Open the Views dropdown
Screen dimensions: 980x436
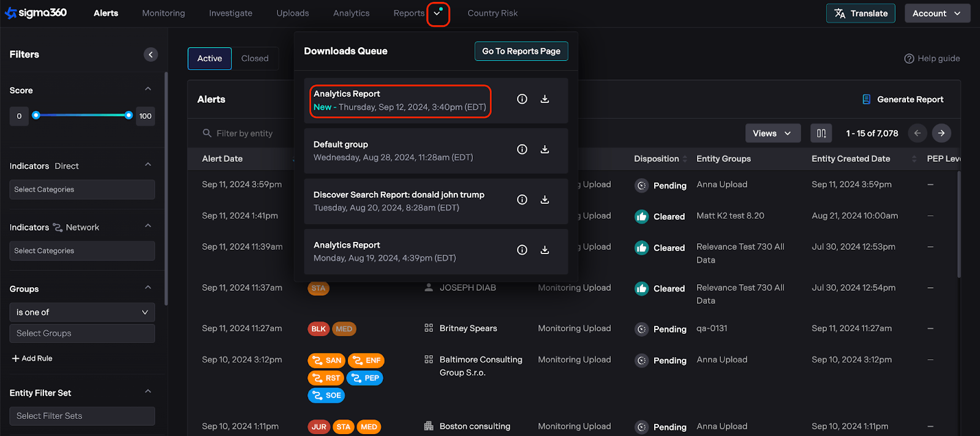pyautogui.click(x=772, y=133)
